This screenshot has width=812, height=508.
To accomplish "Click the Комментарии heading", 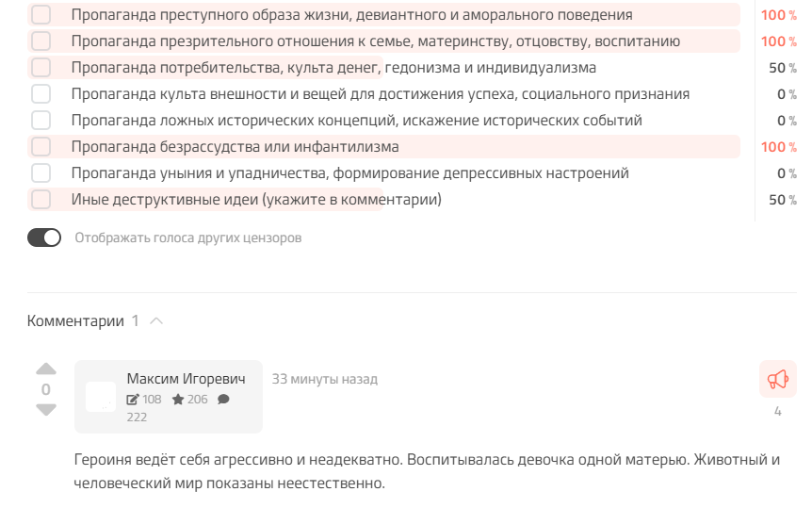I will (75, 321).
